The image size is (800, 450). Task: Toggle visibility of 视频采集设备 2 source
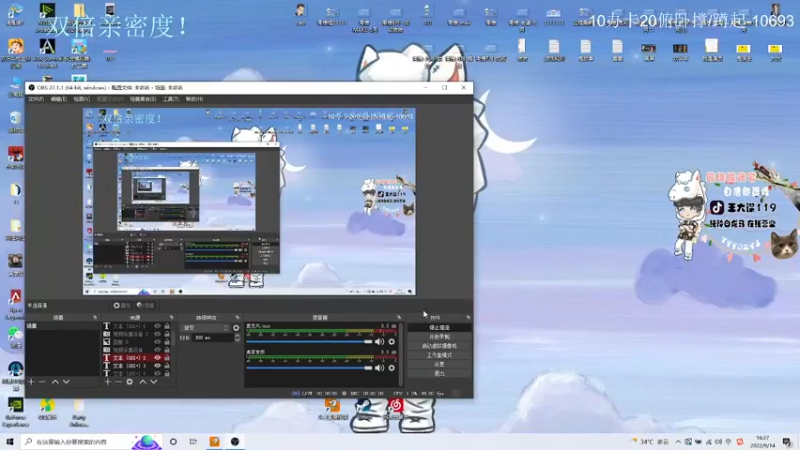(x=157, y=334)
